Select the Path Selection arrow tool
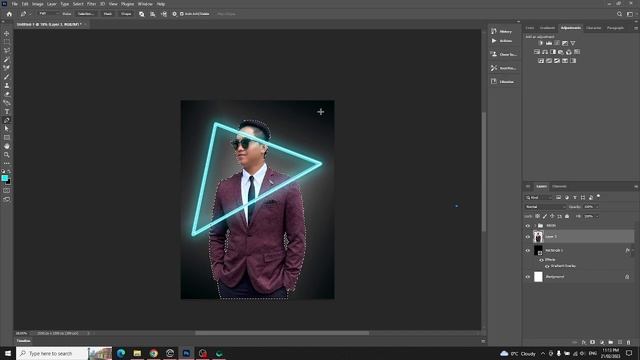 7,129
